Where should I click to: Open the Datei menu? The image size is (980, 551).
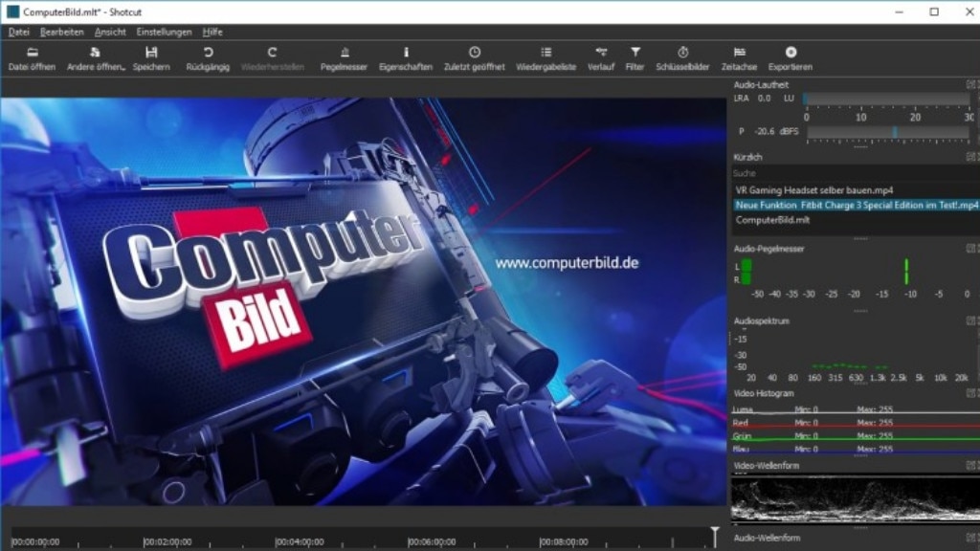point(19,32)
